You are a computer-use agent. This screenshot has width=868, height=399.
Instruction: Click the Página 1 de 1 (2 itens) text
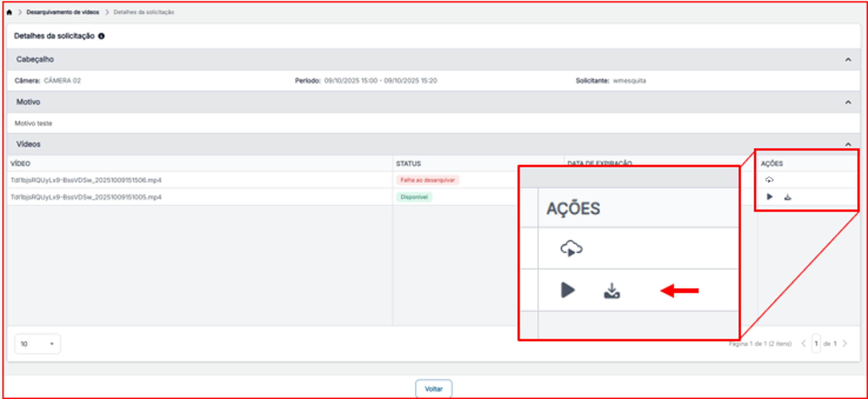[x=760, y=343]
